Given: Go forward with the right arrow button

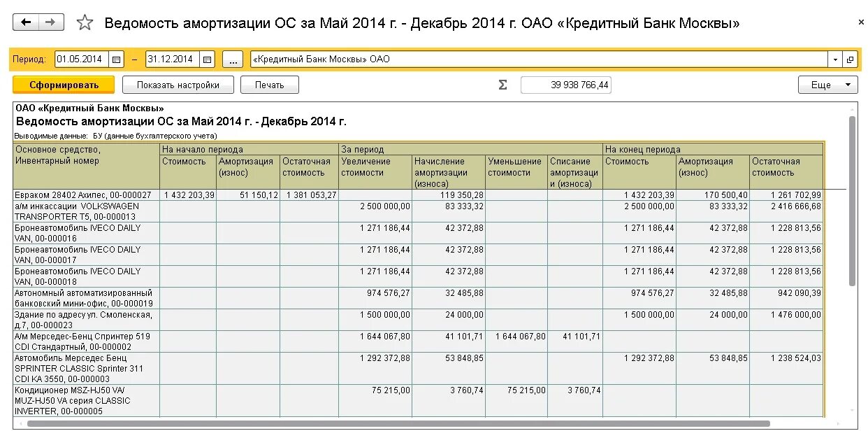Looking at the screenshot, I should (51, 22).
